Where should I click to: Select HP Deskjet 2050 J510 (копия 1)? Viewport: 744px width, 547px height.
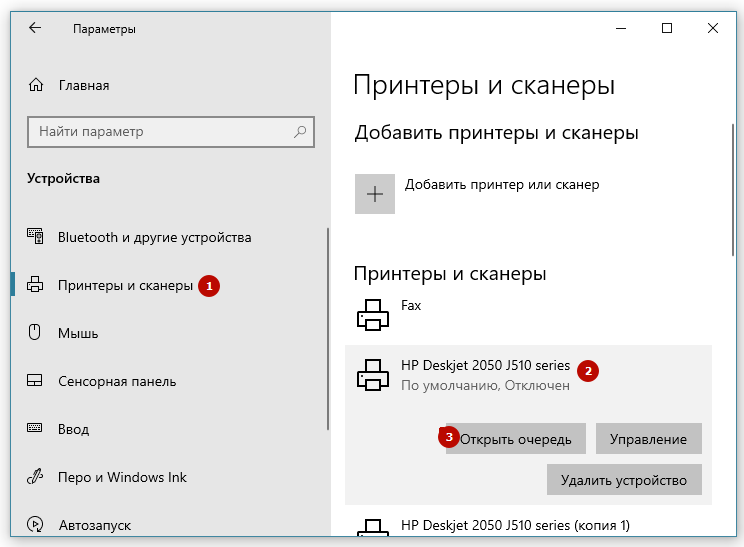514,525
